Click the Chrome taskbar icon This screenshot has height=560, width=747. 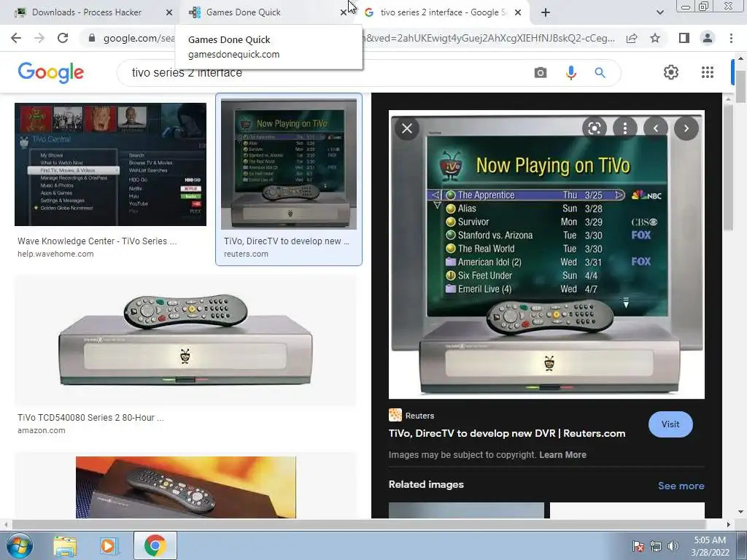click(155, 545)
